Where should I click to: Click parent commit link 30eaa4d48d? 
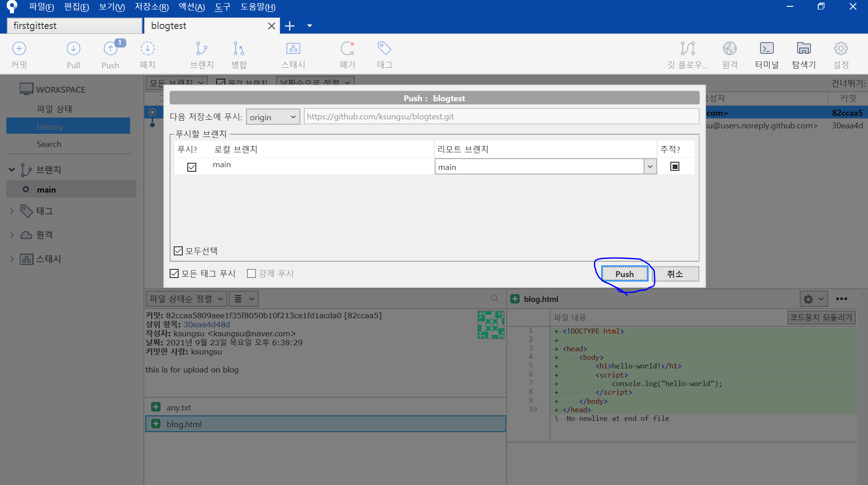coord(206,325)
